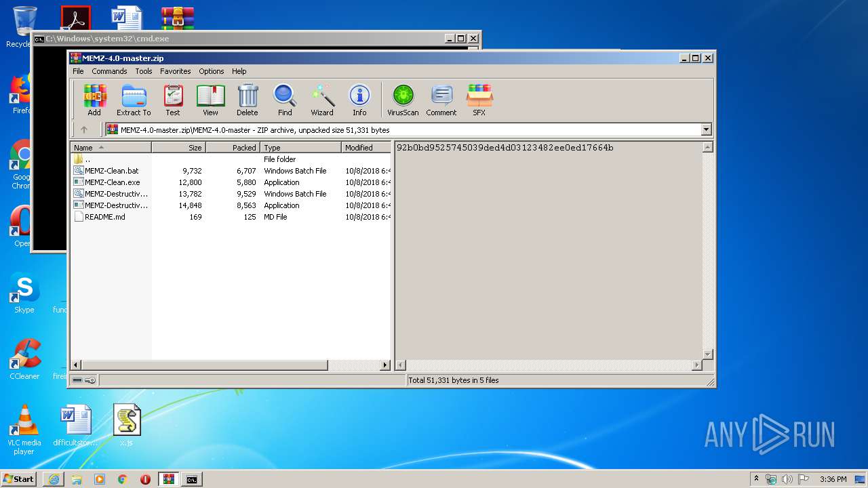
Task: Select the x.js script file on desktop
Action: tap(127, 425)
